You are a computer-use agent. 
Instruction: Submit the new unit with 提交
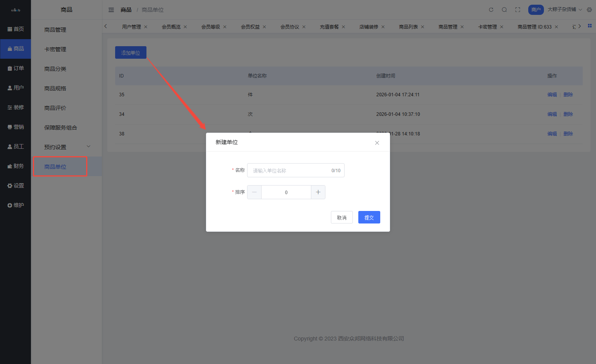(x=369, y=218)
